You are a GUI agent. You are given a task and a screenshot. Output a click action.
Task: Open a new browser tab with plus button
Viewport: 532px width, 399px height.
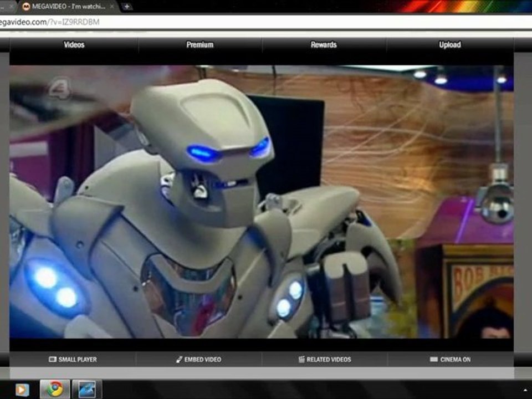pos(126,7)
